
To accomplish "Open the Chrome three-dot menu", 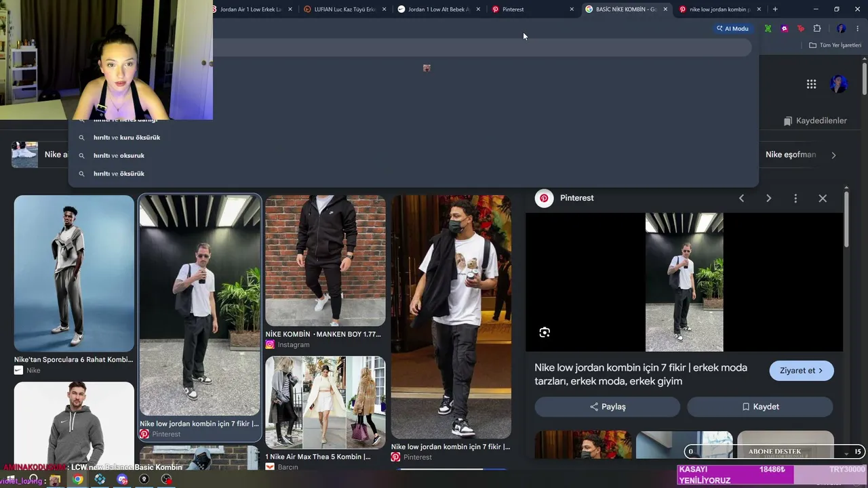I will (x=857, y=28).
